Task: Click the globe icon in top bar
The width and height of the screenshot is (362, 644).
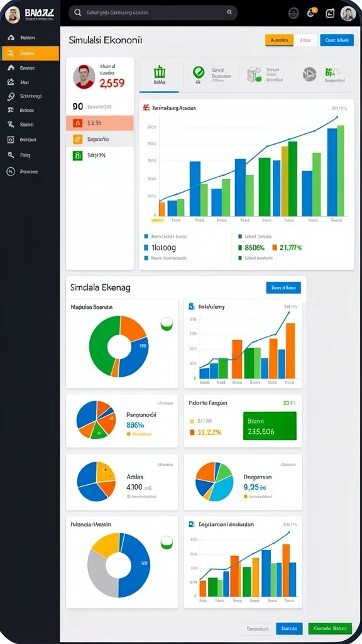Action: [293, 13]
